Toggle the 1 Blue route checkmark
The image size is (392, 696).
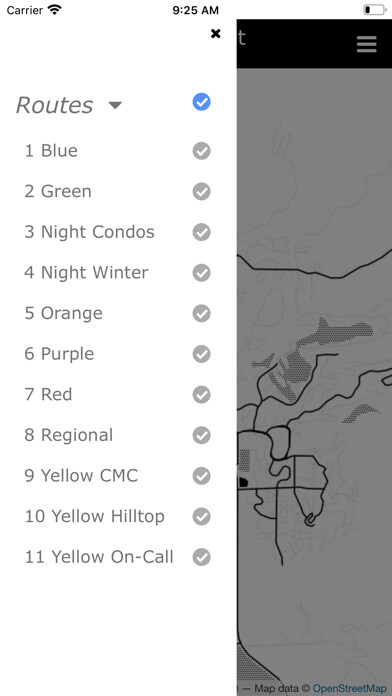pyautogui.click(x=202, y=151)
